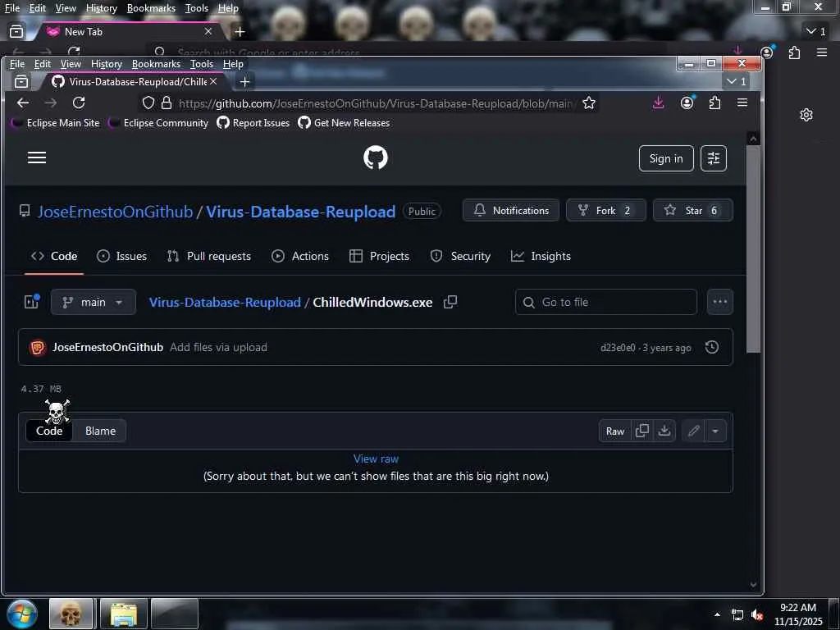Click the front window's back arrow
Image resolution: width=840 pixels, height=630 pixels.
click(x=22, y=103)
